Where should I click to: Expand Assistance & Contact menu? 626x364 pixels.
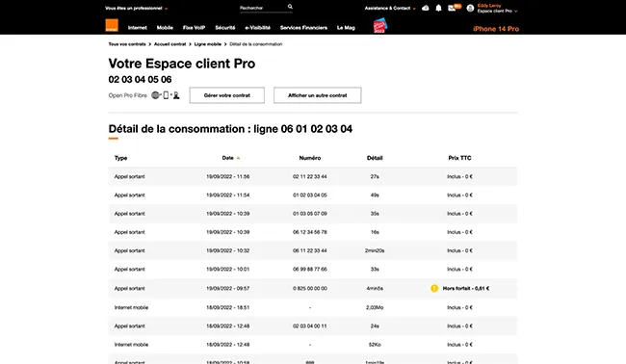tap(390, 8)
